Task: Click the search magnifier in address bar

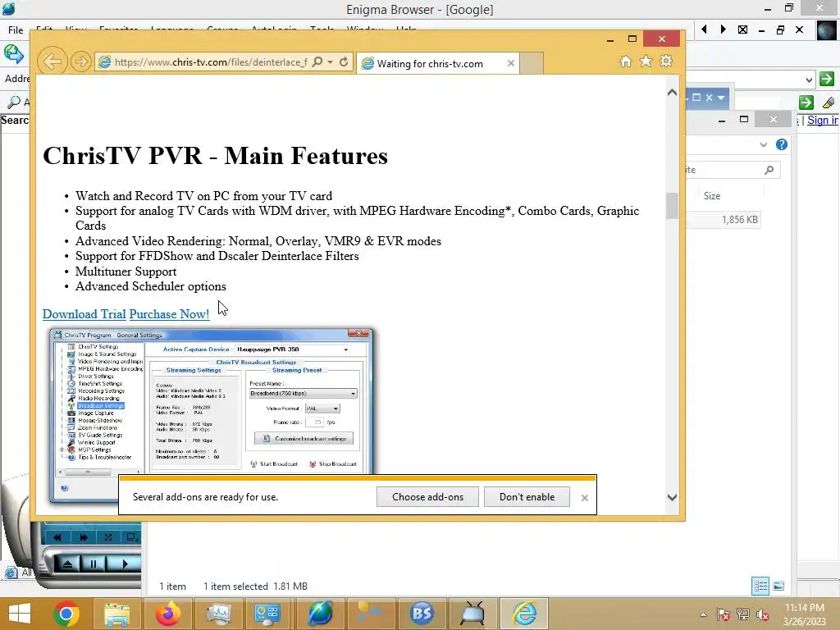Action: pos(317,62)
